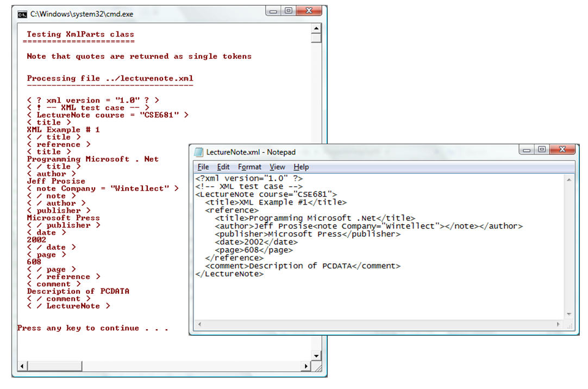This screenshot has width=588, height=389.
Task: Minimize the LectureNote.xml Notepad window
Action: [x=527, y=150]
